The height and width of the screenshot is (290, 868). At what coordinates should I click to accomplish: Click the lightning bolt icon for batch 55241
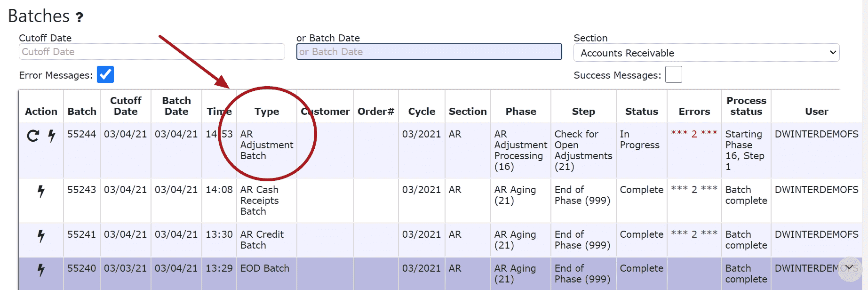[41, 236]
